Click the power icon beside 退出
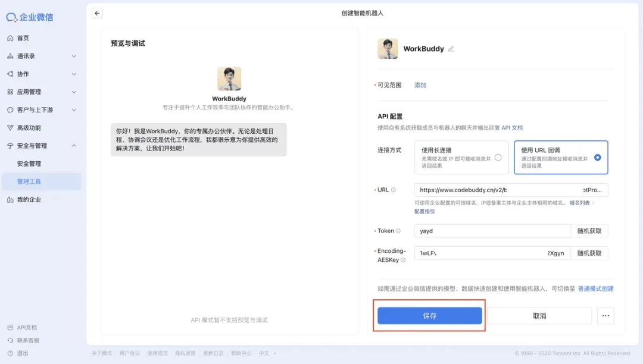Screen dimensions: 643x364 point(10,353)
